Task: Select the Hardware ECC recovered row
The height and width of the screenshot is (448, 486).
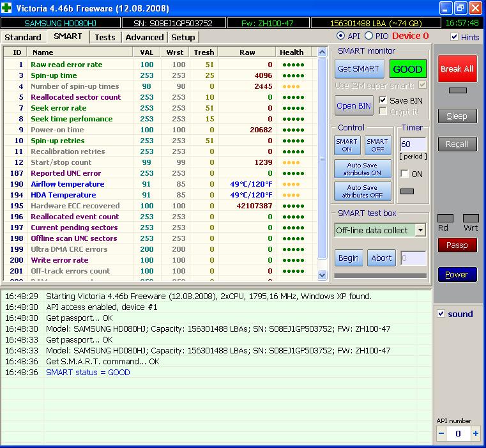Action: [x=160, y=206]
